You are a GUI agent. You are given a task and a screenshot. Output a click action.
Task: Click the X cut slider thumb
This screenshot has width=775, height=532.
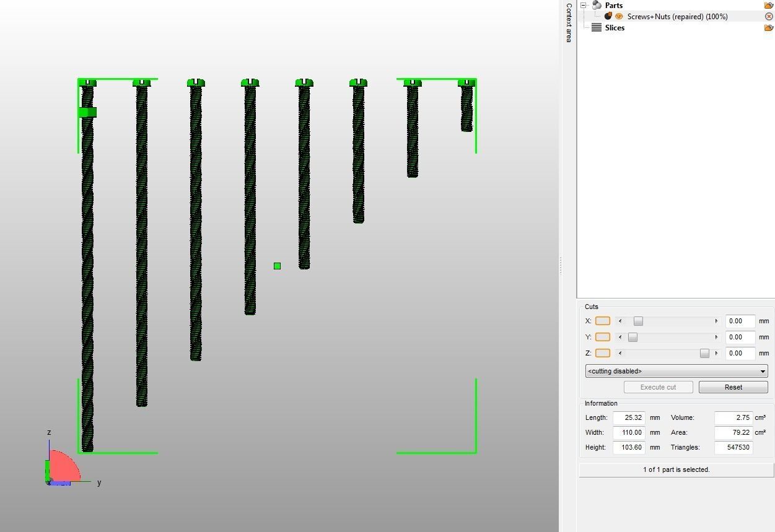[638, 321]
